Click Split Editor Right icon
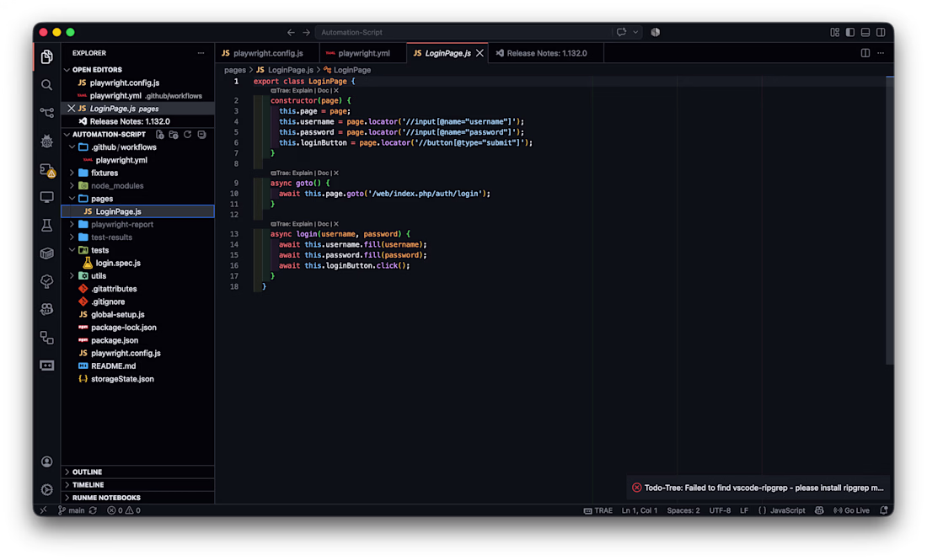927x560 pixels. click(865, 53)
